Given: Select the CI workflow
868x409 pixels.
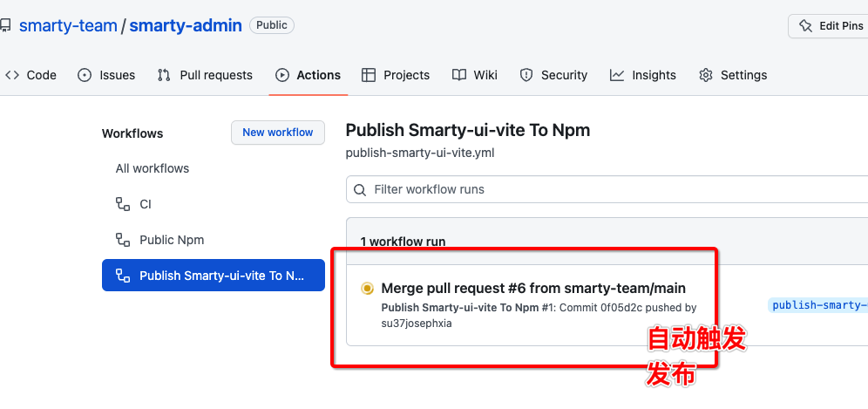Looking at the screenshot, I should tap(146, 204).
